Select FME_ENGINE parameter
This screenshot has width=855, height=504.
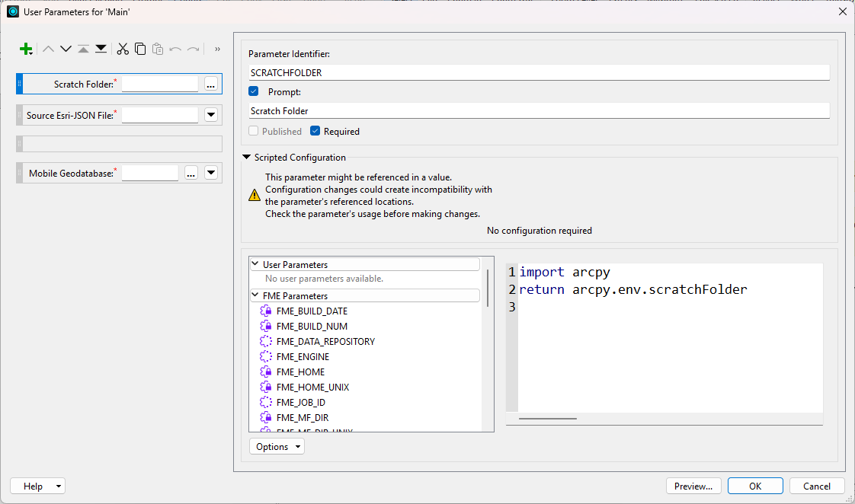coord(303,357)
